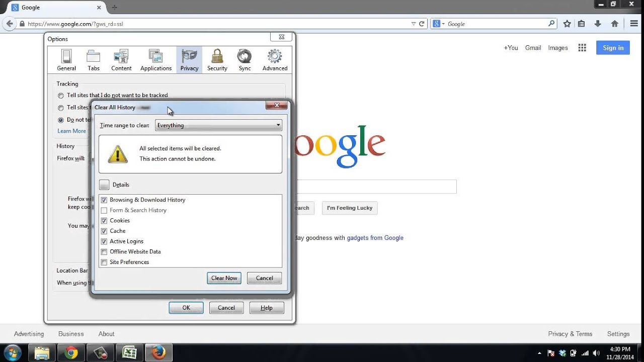Collapse the Details expander button

tap(104, 185)
